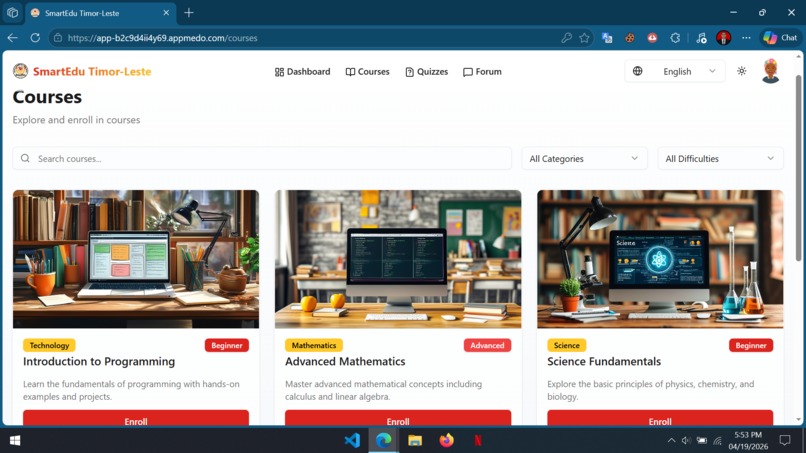This screenshot has height=453, width=806.
Task: Click the Mathematics category tag
Action: point(314,346)
